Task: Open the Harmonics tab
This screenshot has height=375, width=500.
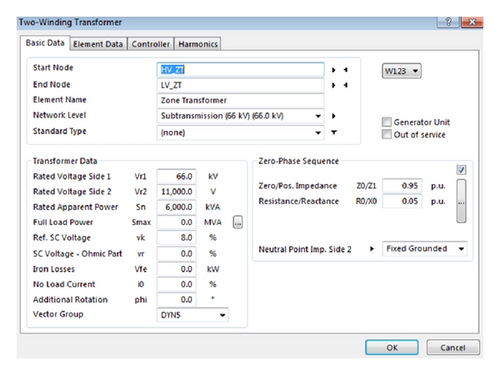Action: click(x=198, y=44)
